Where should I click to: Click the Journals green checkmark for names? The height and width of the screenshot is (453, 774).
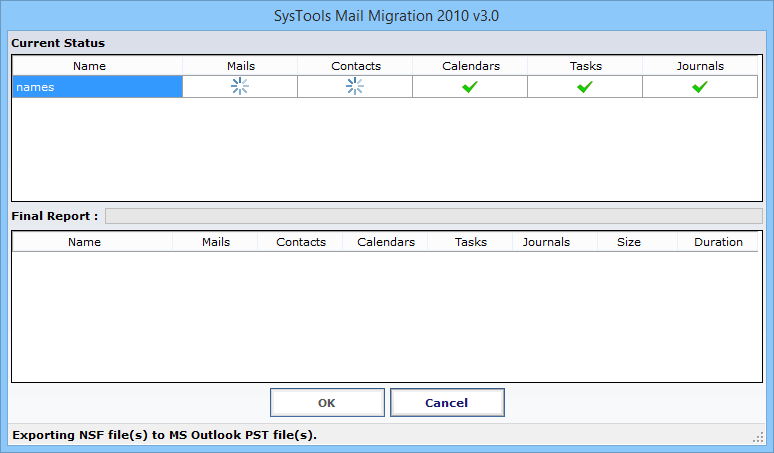tap(700, 87)
